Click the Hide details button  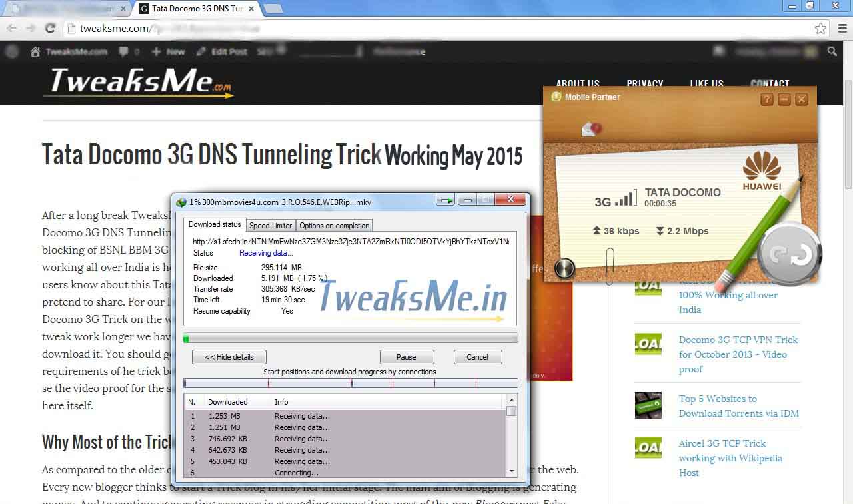tap(229, 357)
